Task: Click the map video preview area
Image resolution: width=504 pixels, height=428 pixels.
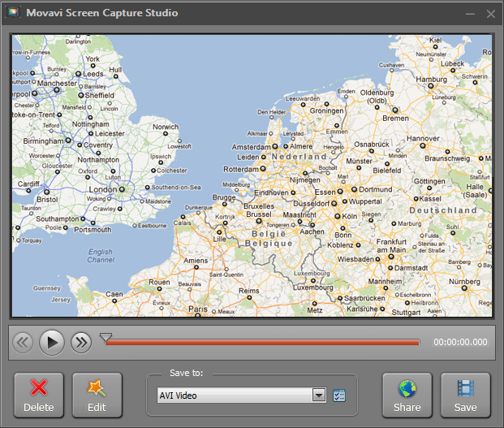Action: [252, 175]
